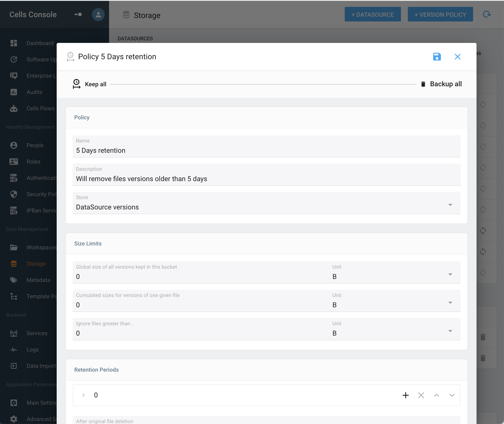504x424 pixels.
Task: Click the Advanced Settings gear icon
Action: point(14,419)
